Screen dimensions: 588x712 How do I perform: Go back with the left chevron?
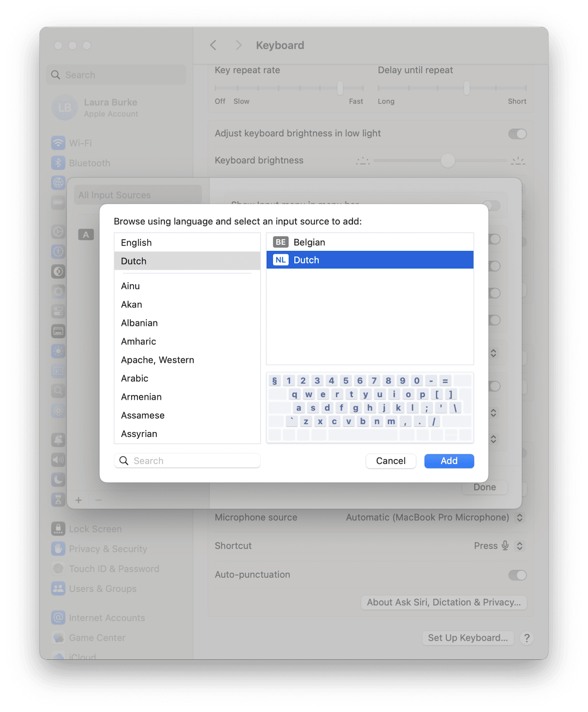pyautogui.click(x=213, y=45)
